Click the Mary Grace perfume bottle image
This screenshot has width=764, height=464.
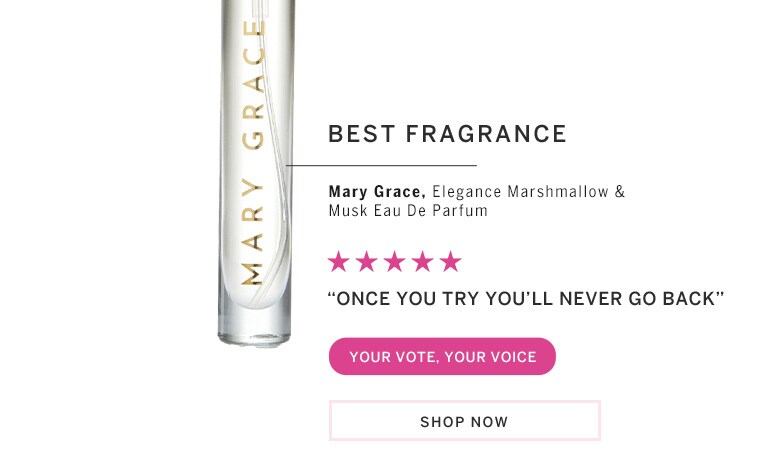tap(255, 173)
